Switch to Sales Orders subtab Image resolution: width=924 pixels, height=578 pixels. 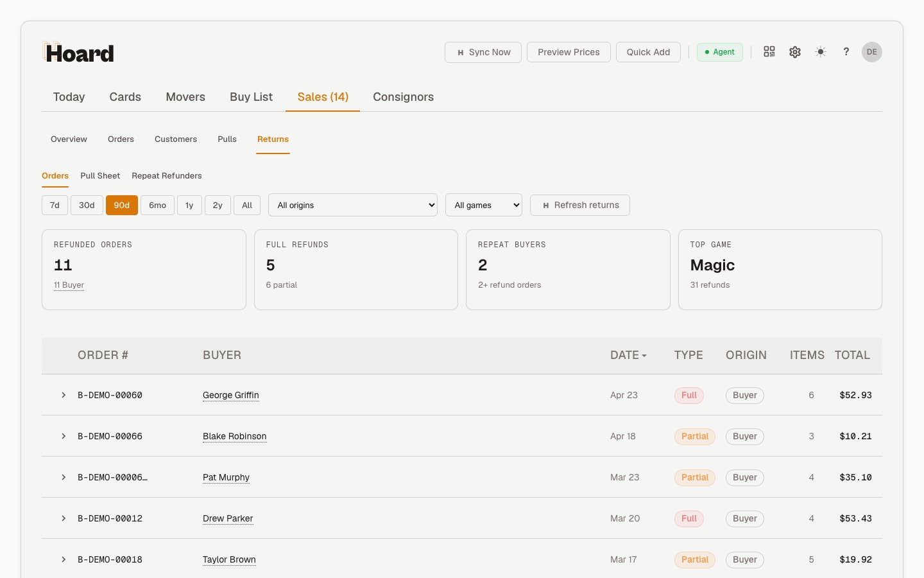pyautogui.click(x=121, y=139)
